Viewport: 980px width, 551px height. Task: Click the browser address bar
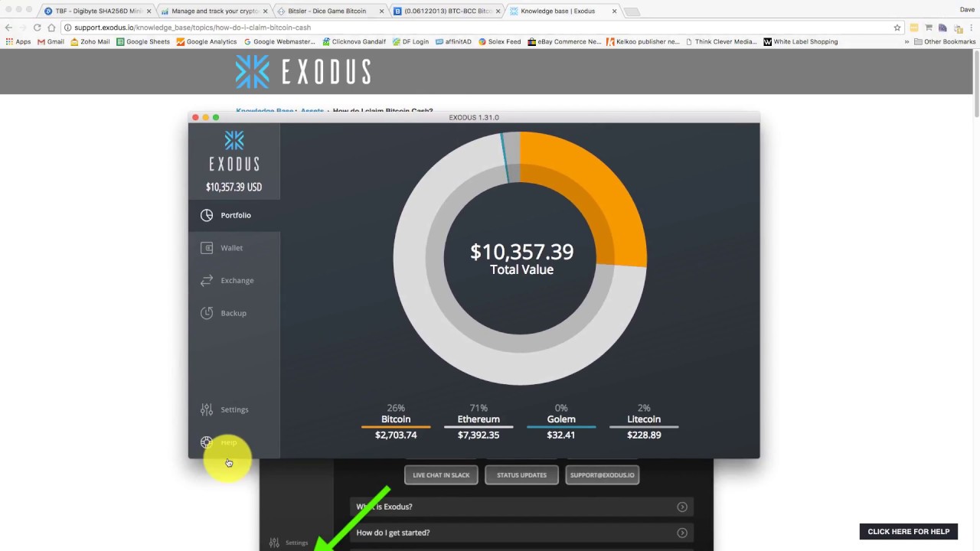(x=475, y=28)
